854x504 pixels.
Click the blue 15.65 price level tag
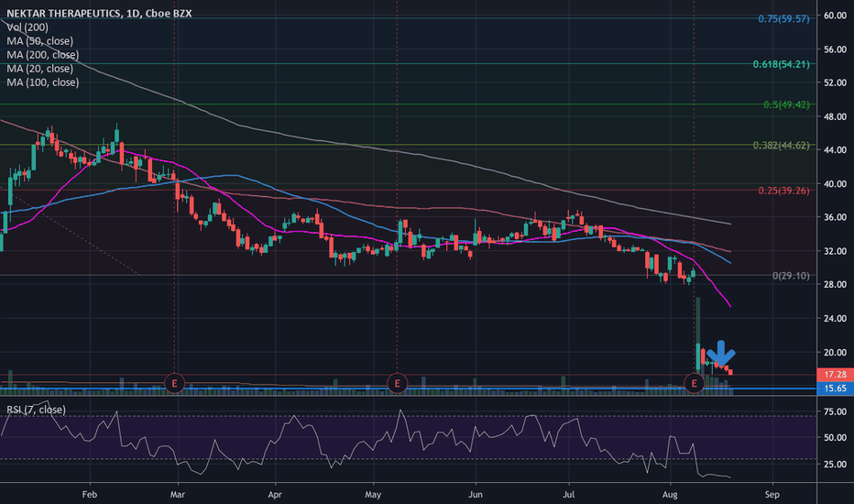835,388
